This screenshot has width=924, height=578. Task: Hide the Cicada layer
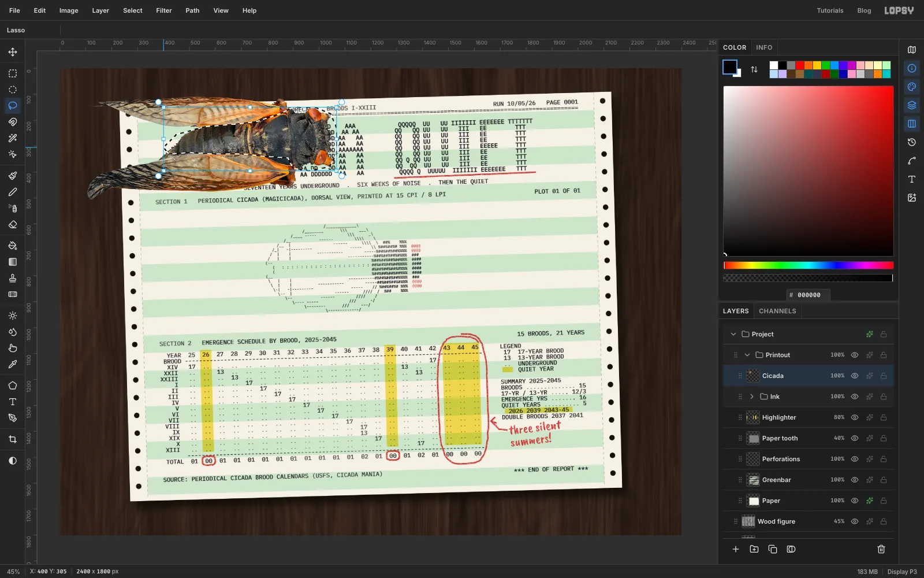click(855, 376)
